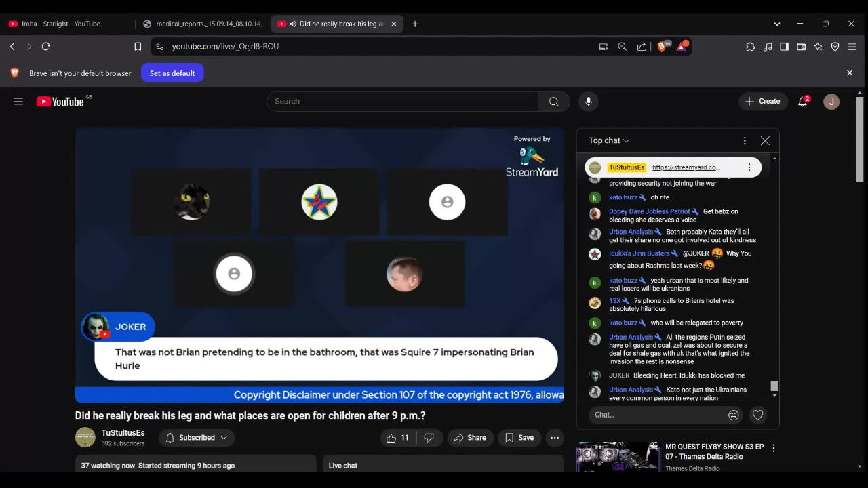The height and width of the screenshot is (488, 868).
Task: Save the video to playlist
Action: 519,438
